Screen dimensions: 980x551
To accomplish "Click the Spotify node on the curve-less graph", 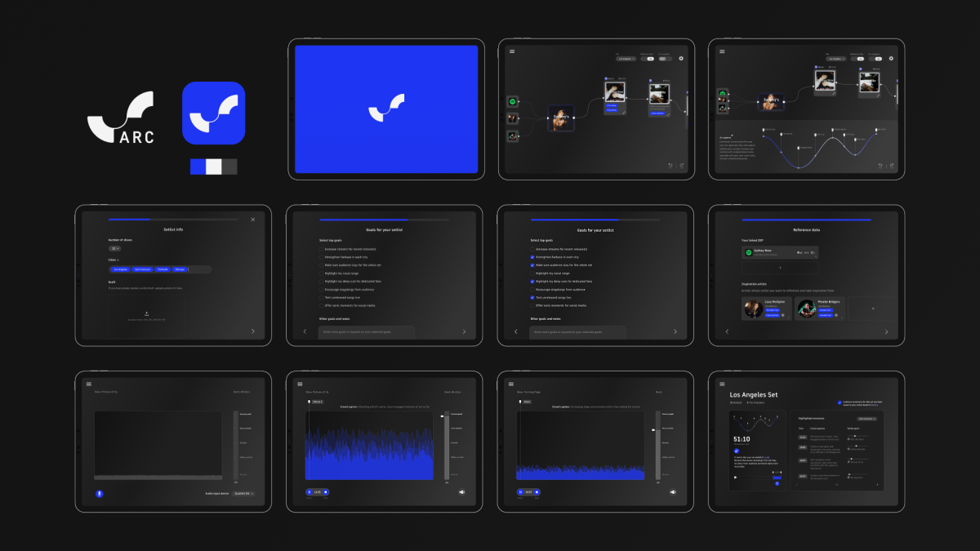I will coord(513,101).
